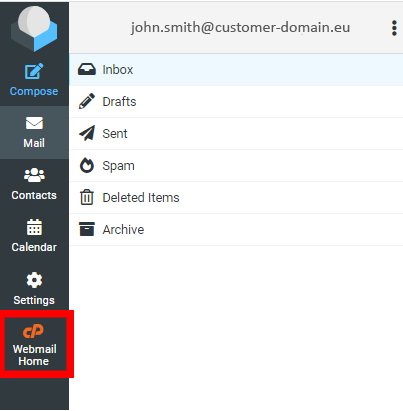This screenshot has width=403, height=411.
Task: Click the john.smith@customer-domain.eu account header
Action: coord(240,27)
